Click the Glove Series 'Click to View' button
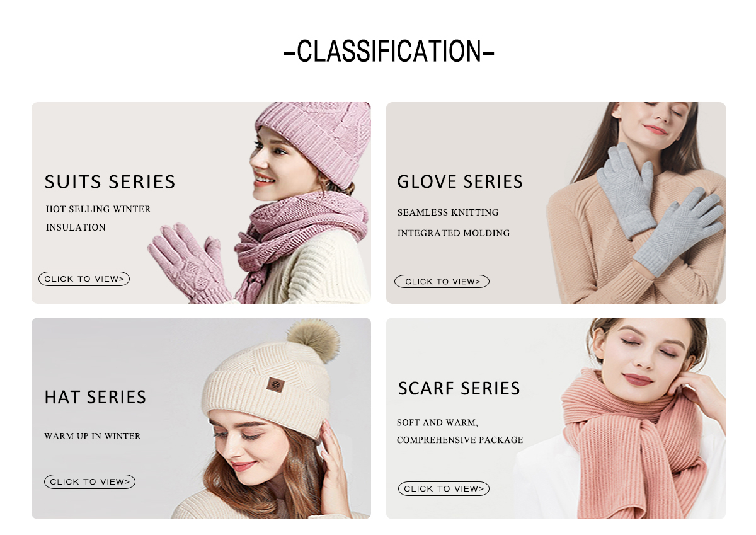Viewport: 756px width, 535px height. 442,282
